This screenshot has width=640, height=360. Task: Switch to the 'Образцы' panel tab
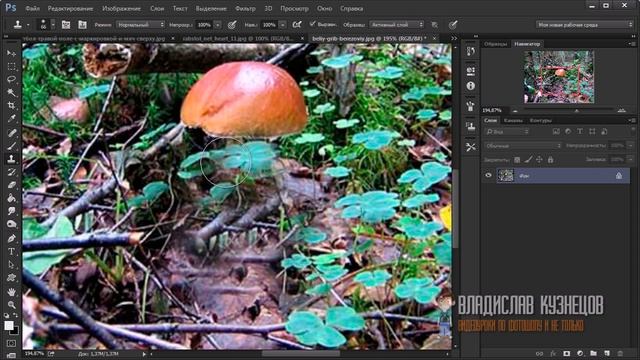click(495, 44)
